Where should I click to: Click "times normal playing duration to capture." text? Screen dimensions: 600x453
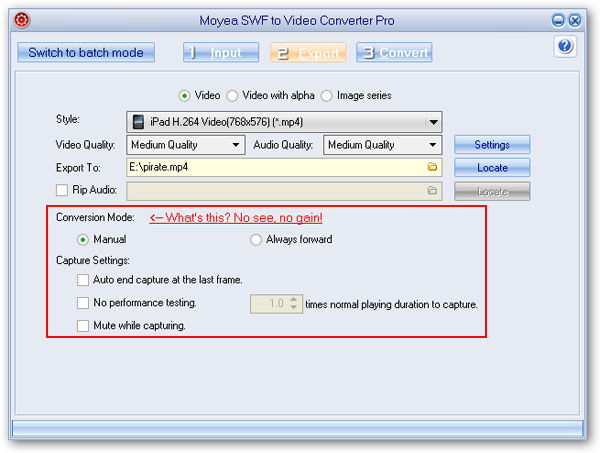click(391, 305)
